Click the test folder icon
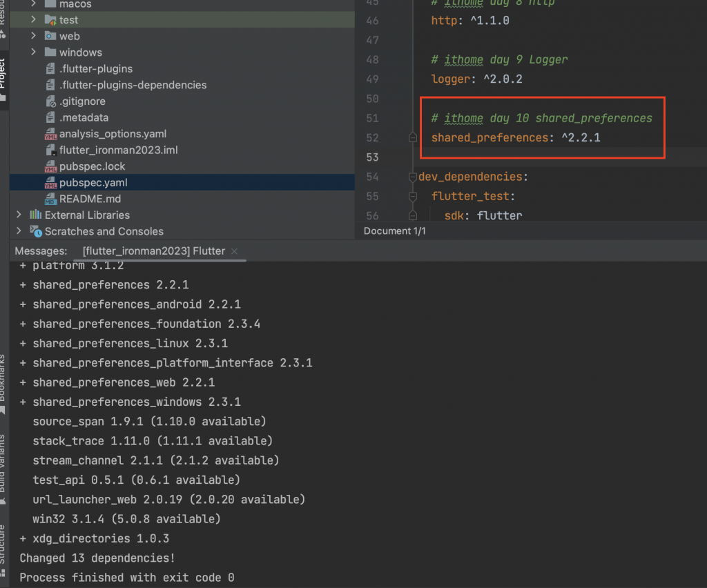The image size is (707, 588). 50,20
